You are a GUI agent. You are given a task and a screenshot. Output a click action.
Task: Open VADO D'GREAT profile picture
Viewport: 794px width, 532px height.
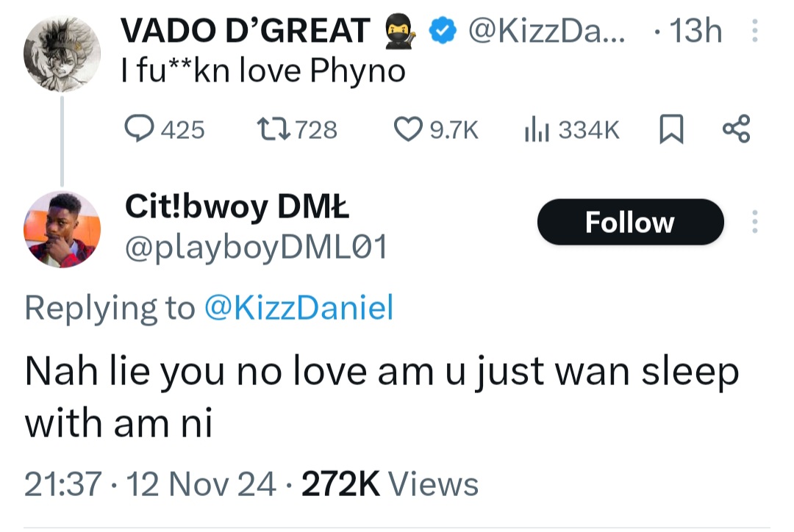tap(62, 53)
